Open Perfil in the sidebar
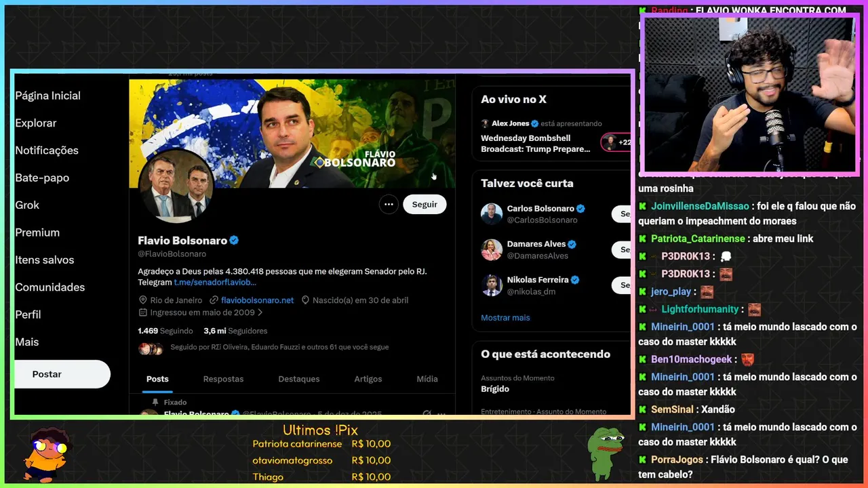The width and height of the screenshot is (868, 488). click(28, 314)
